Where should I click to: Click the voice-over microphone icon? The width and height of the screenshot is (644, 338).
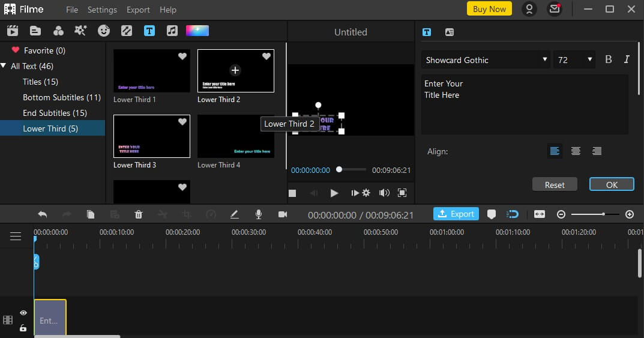pyautogui.click(x=258, y=214)
